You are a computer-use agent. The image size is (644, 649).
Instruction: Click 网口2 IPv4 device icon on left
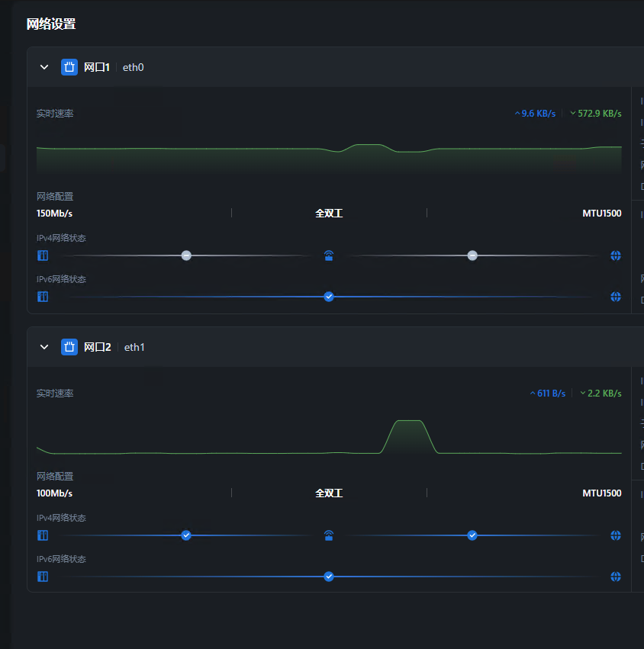point(43,535)
